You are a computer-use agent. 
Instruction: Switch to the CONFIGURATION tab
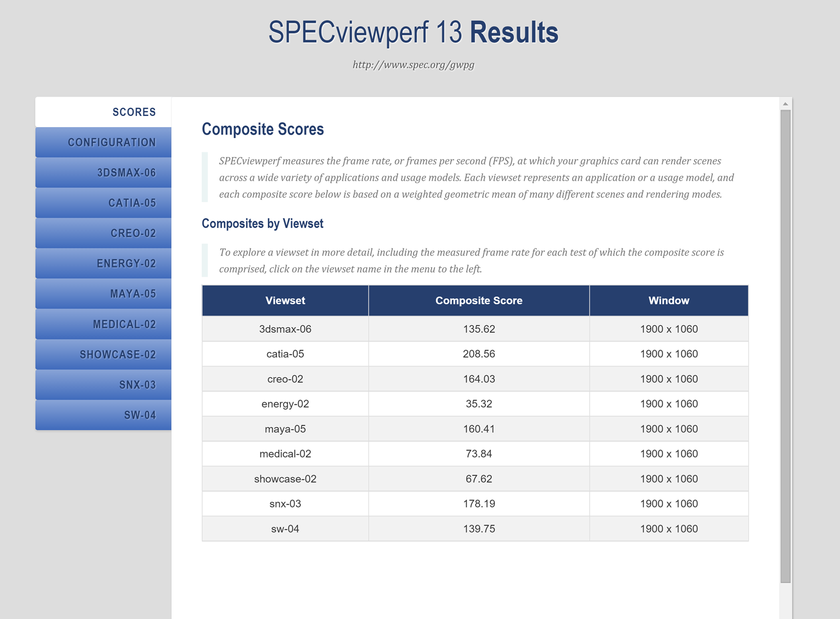pyautogui.click(x=111, y=142)
